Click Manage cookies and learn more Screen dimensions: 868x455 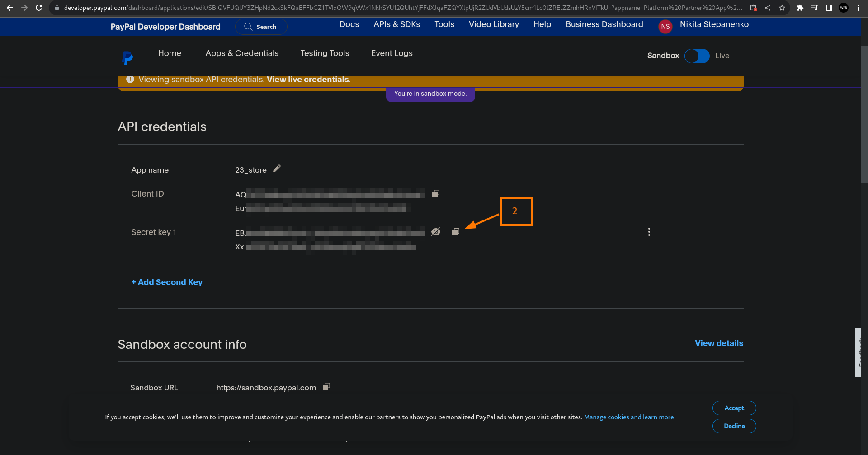tap(629, 417)
